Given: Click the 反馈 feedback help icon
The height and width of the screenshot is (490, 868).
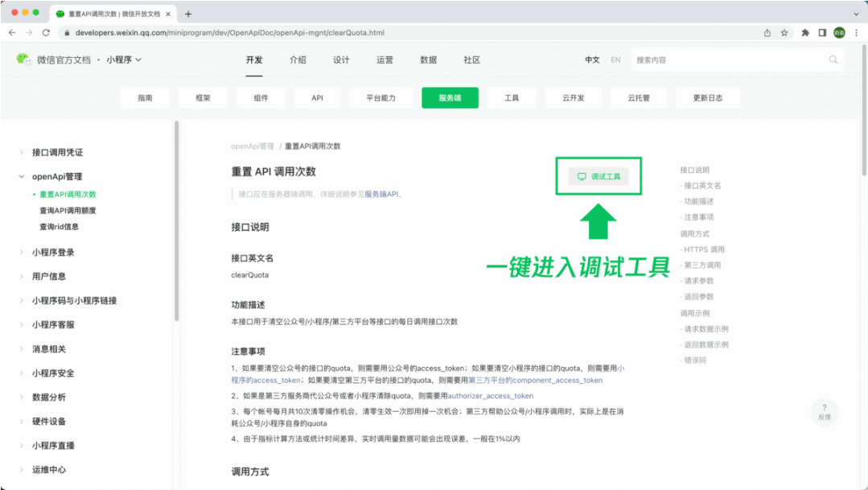Looking at the screenshot, I should [825, 412].
